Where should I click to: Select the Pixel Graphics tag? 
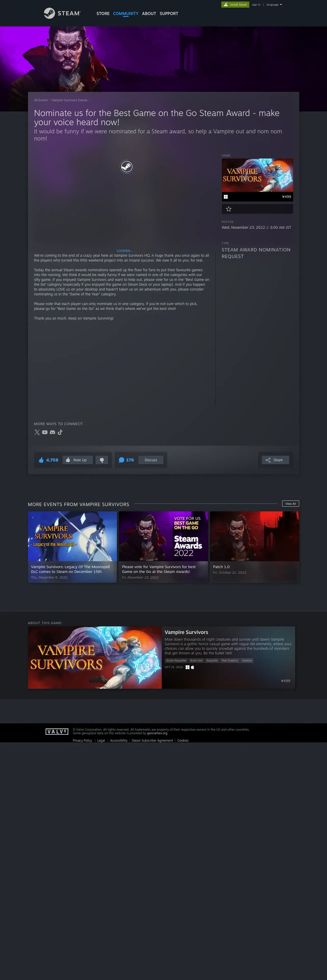pyautogui.click(x=229, y=660)
